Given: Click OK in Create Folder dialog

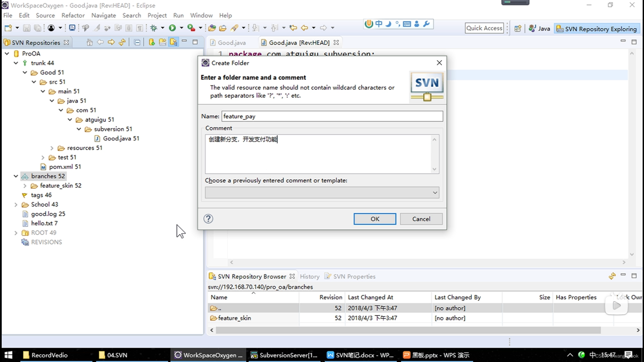Looking at the screenshot, I should click(x=375, y=219).
